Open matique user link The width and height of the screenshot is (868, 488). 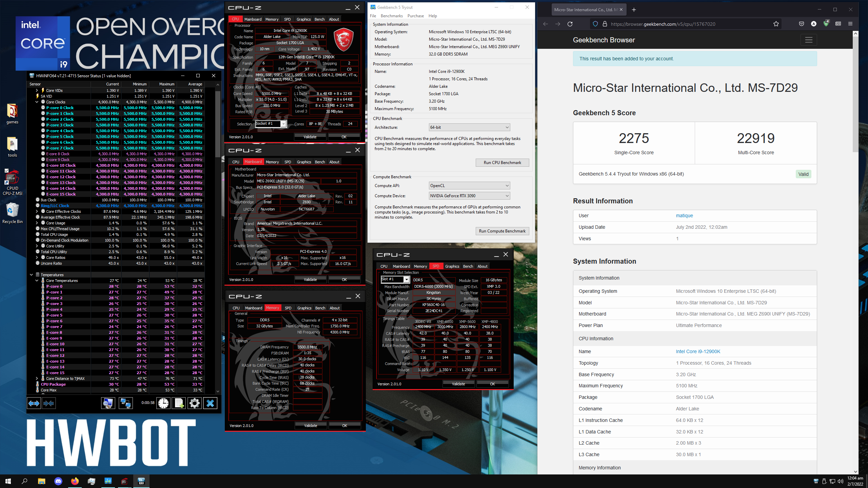(684, 216)
